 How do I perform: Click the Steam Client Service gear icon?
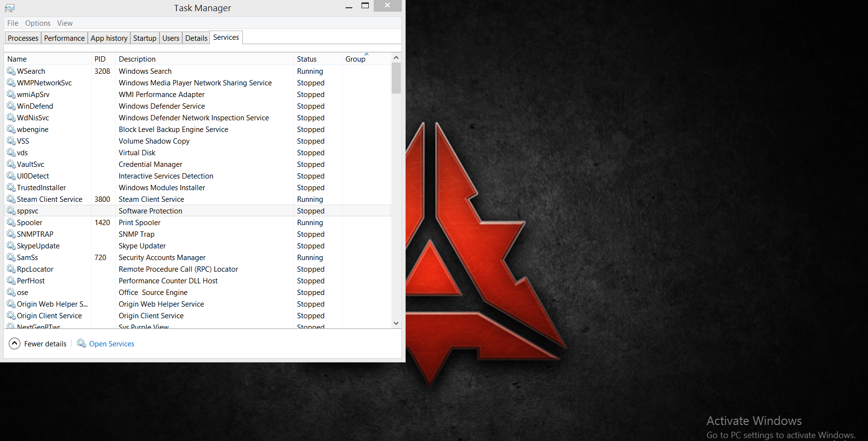pos(11,199)
